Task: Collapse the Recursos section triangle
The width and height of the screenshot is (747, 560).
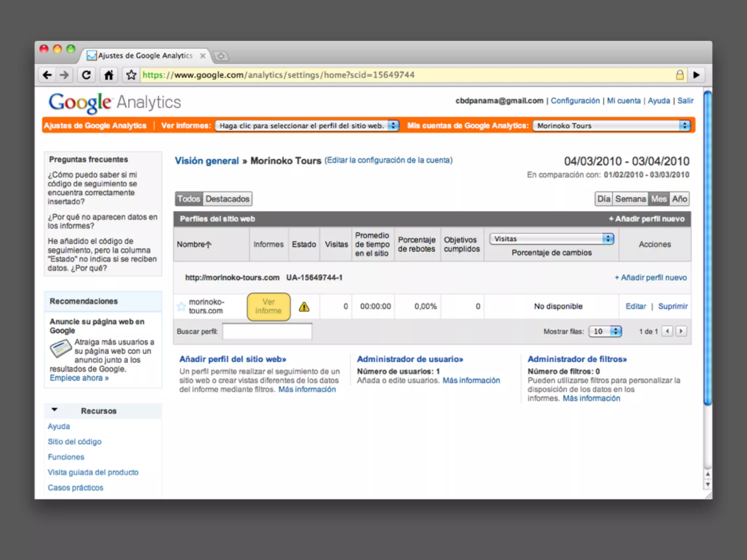Action: pos(55,409)
